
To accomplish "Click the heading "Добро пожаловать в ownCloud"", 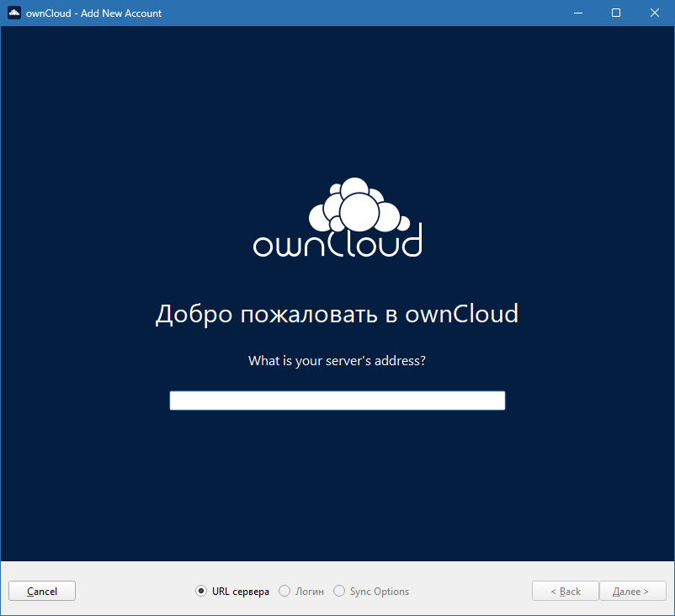I will coord(337,313).
